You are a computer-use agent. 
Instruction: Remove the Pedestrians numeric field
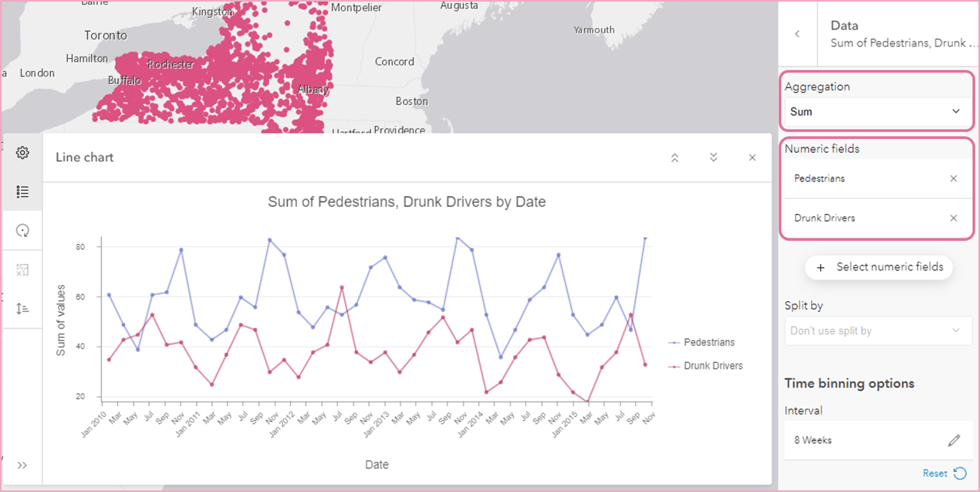tap(953, 178)
